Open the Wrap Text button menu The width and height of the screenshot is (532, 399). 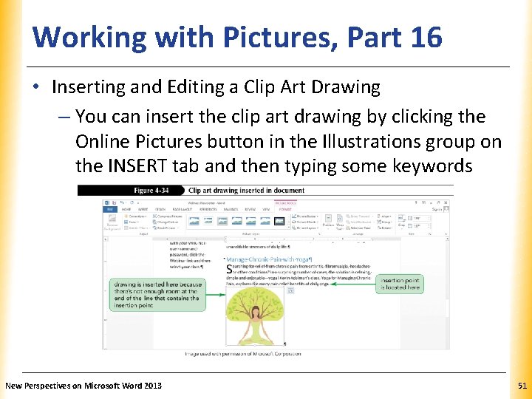pos(340,222)
